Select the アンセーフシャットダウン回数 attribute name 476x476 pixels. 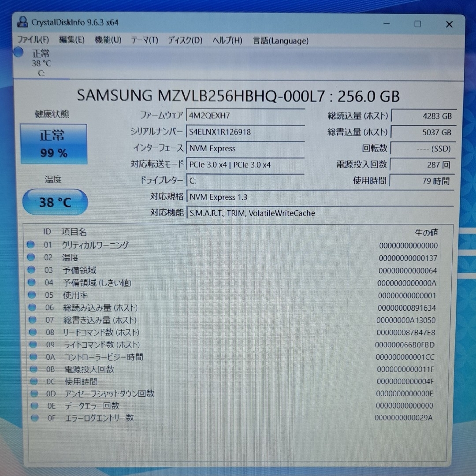pos(109,394)
